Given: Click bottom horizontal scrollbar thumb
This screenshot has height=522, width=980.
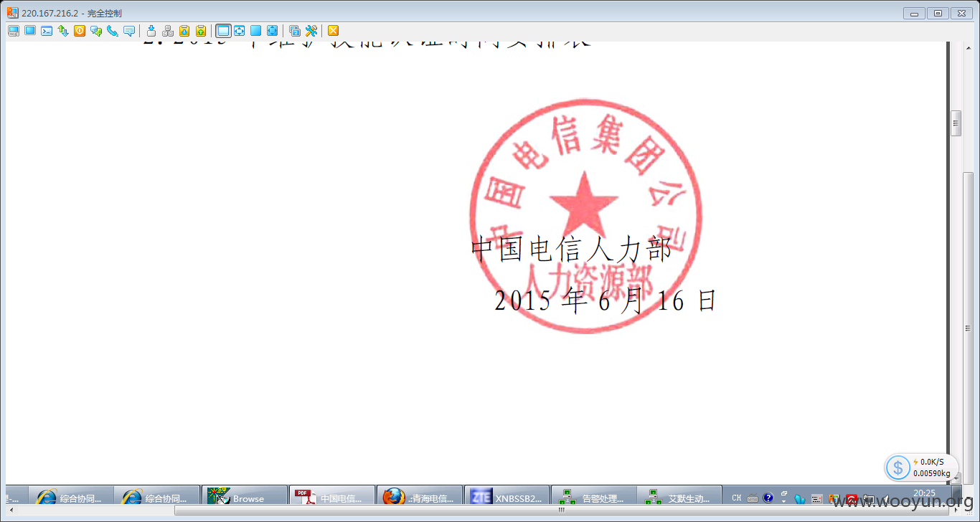Looking at the screenshot, I should [561, 510].
